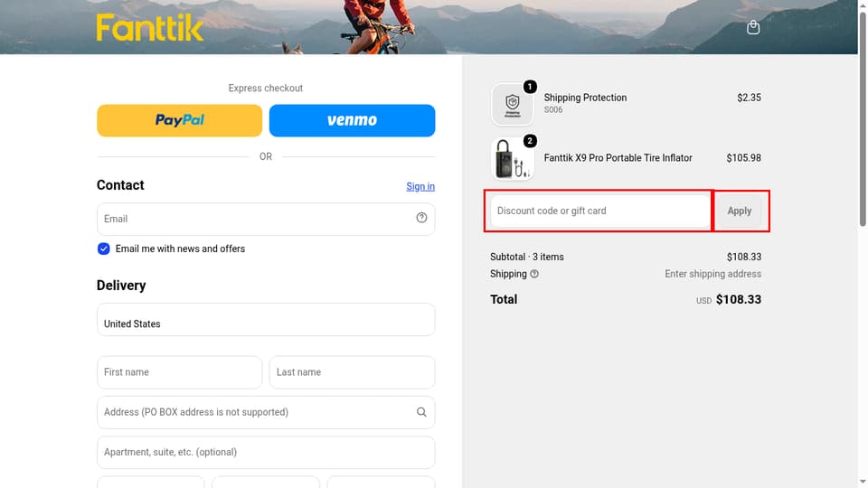This screenshot has height=488, width=868.
Task: Uncheck Email me with news and offers
Action: tap(103, 249)
